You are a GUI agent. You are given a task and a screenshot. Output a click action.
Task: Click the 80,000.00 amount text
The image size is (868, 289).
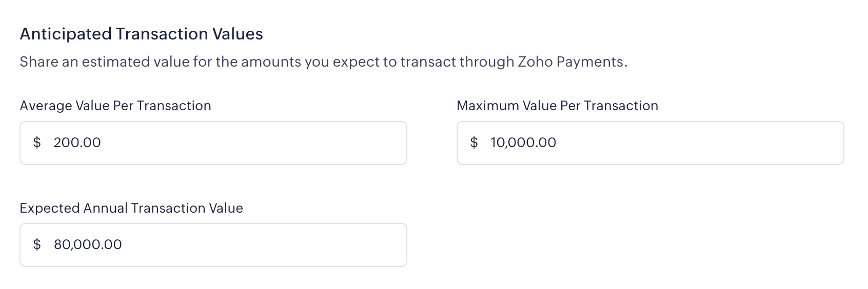(x=88, y=244)
